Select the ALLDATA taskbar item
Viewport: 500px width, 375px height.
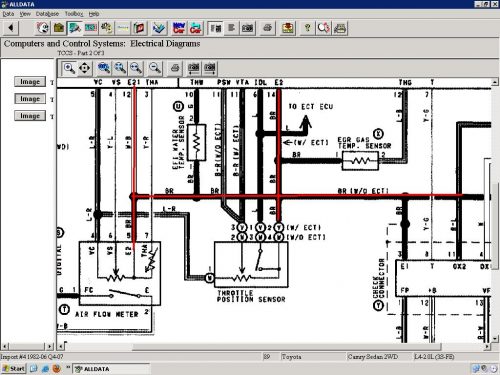pyautogui.click(x=111, y=369)
